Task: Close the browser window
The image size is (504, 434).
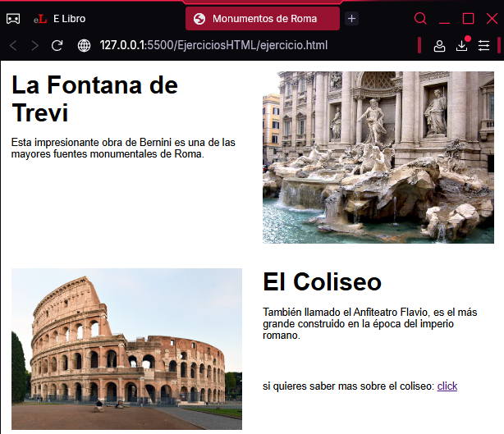Action: pyautogui.click(x=493, y=19)
